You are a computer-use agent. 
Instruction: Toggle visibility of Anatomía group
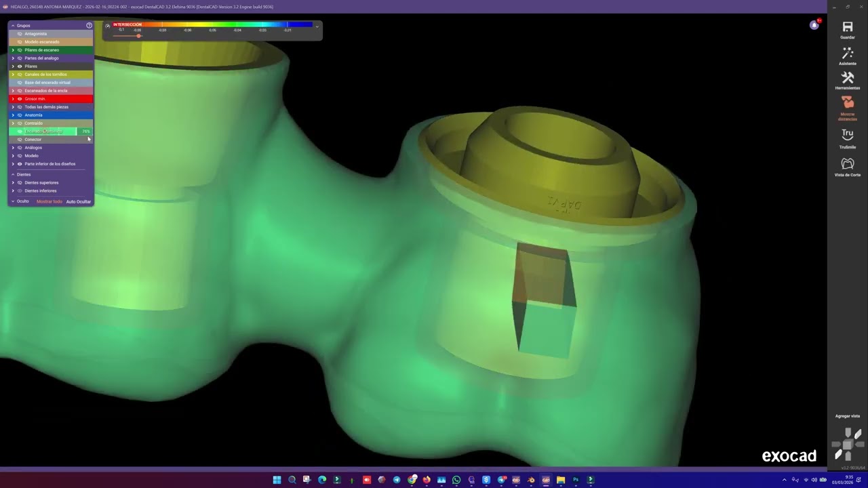[20, 115]
